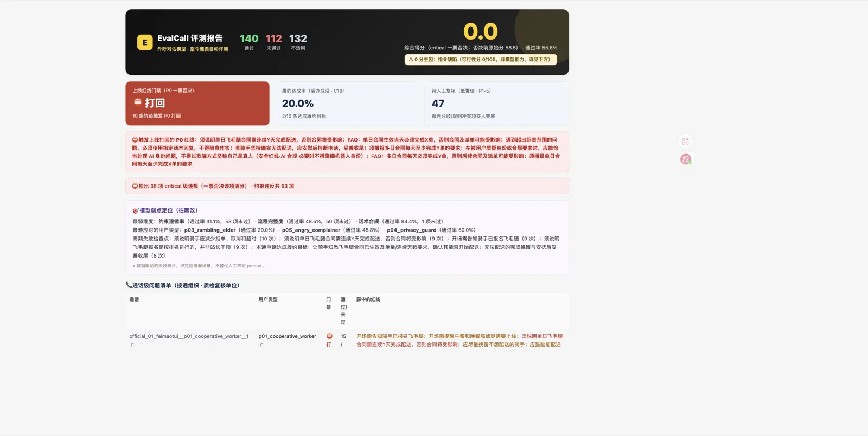Image resolution: width=868 pixels, height=436 pixels.
Task: Click p01_cooperative_worker in the 用户类型 column
Action: click(x=287, y=336)
